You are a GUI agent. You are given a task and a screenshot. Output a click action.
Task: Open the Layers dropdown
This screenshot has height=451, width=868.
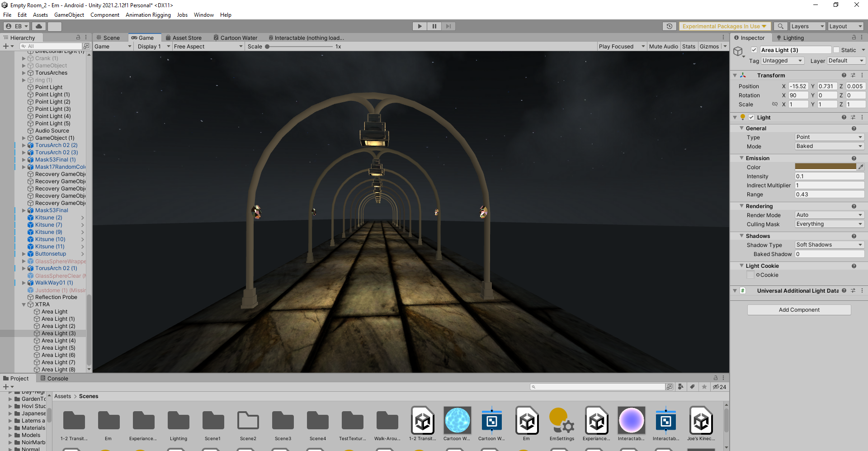[807, 26]
